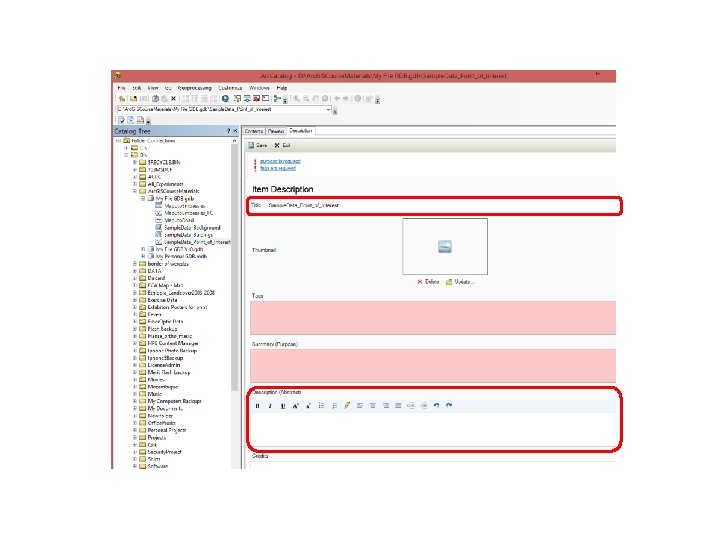
Task: Collapse My File GDB.gdb node
Action: [x=143, y=198]
